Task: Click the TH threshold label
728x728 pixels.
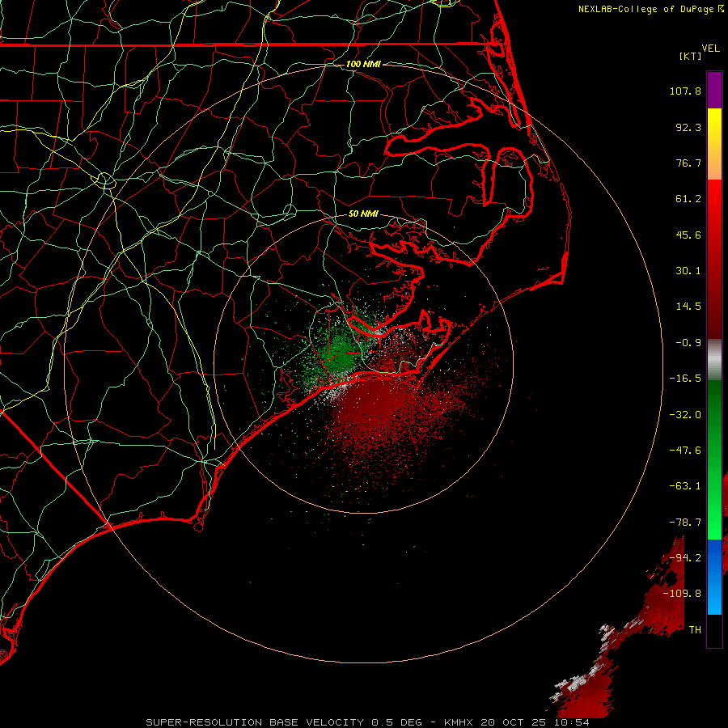Action: (695, 629)
